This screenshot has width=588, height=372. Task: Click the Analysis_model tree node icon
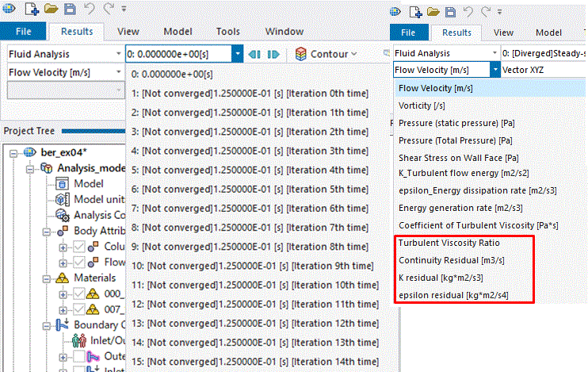click(47, 168)
